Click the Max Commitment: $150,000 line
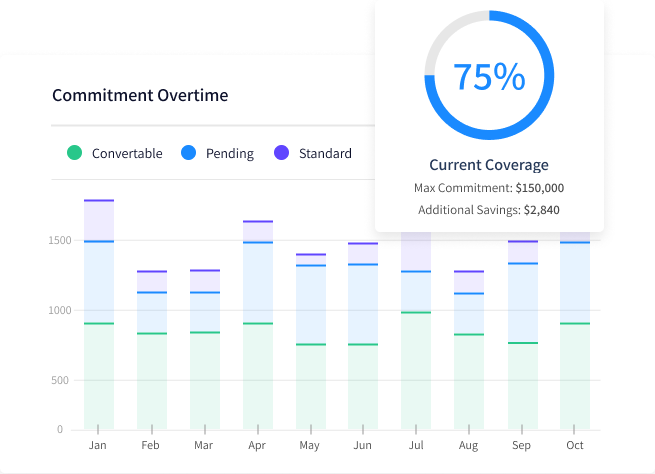The width and height of the screenshot is (655, 474). (489, 188)
